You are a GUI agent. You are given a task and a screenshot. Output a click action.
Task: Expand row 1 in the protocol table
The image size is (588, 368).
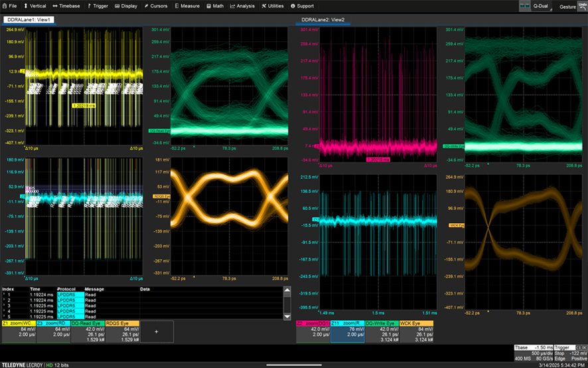click(x=4, y=294)
